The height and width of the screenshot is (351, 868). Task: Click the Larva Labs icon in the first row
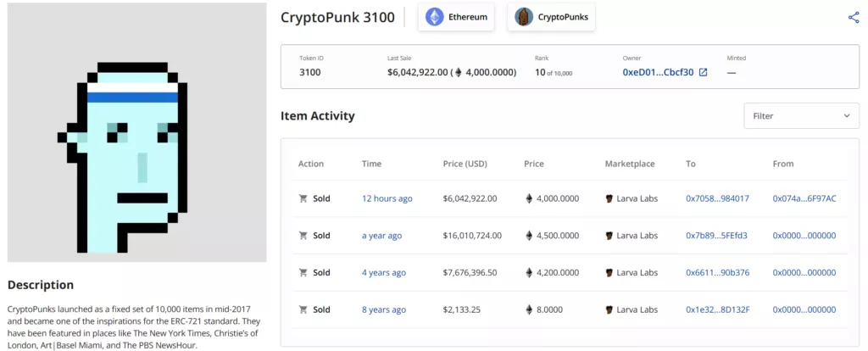click(x=609, y=198)
